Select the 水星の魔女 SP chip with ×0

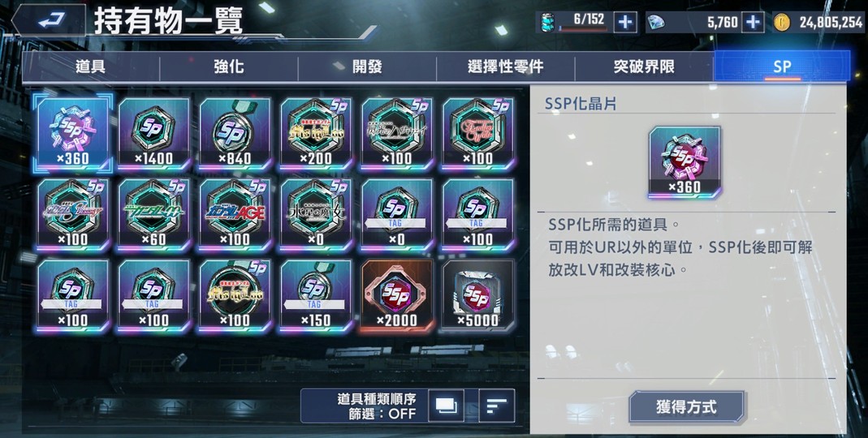(316, 215)
